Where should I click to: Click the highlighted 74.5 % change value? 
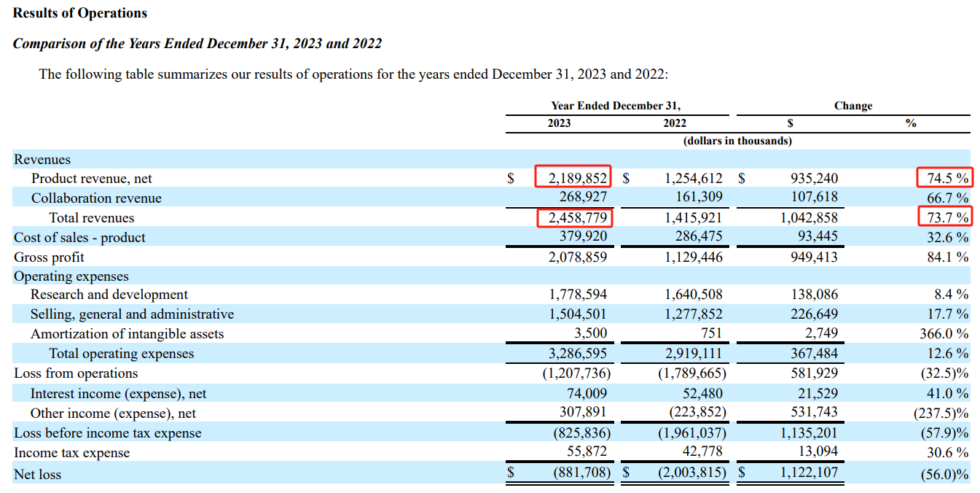pos(944,178)
